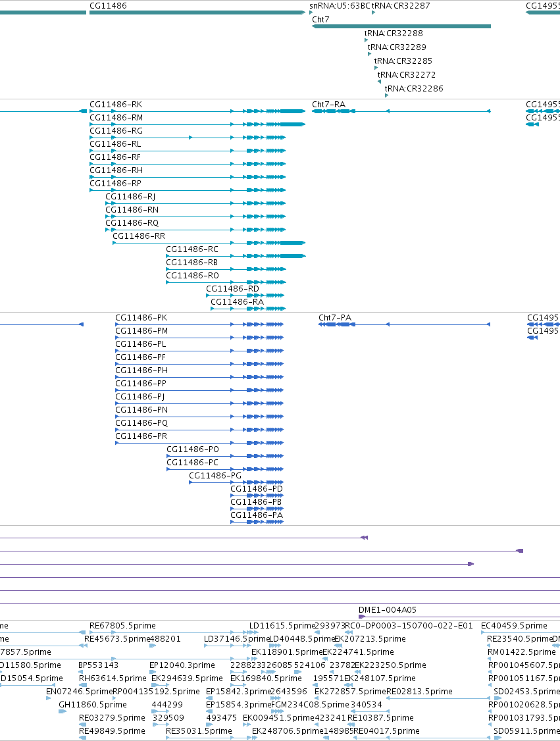The width and height of the screenshot is (560, 741).
Task: Select EST RH63614.5prime
Action: (x=113, y=678)
